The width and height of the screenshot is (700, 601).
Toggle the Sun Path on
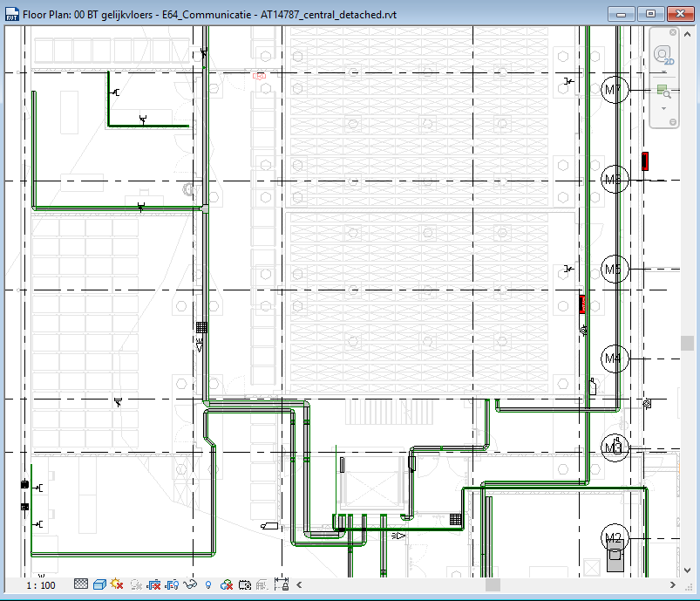(115, 584)
